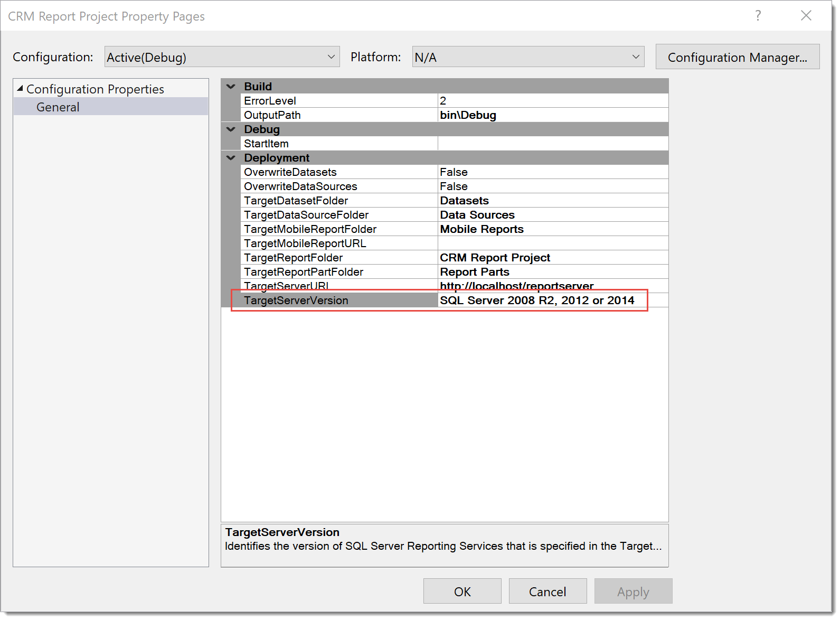Screen dimensions: 840x620
Task: Edit the OutputPath value bin\Debug
Action: click(x=553, y=115)
